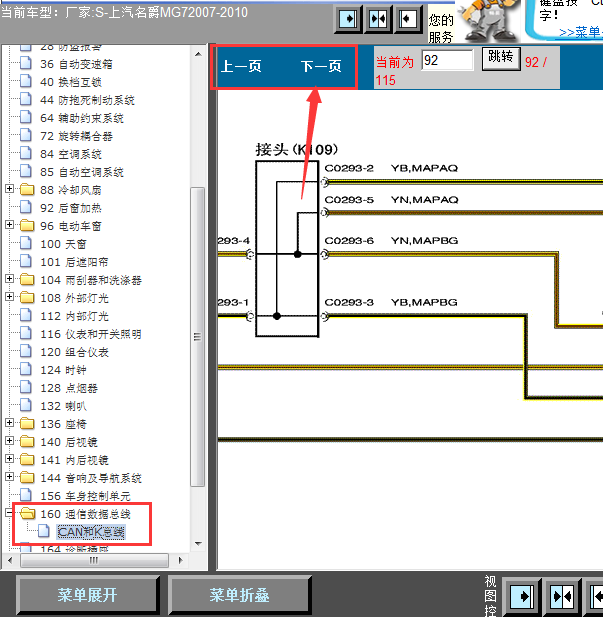
Task: Click the document icon beside 124 时钟
Action: point(26,369)
